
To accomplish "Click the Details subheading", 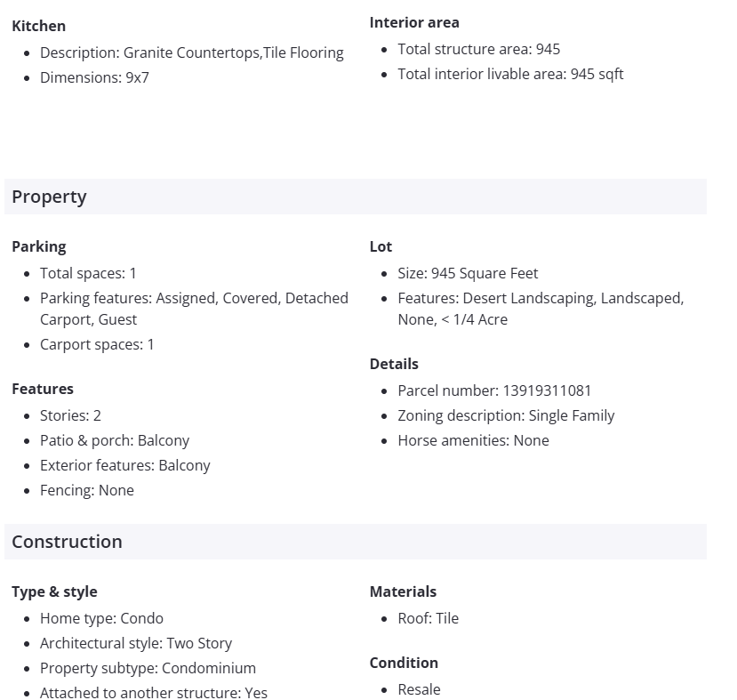I will 394,364.
